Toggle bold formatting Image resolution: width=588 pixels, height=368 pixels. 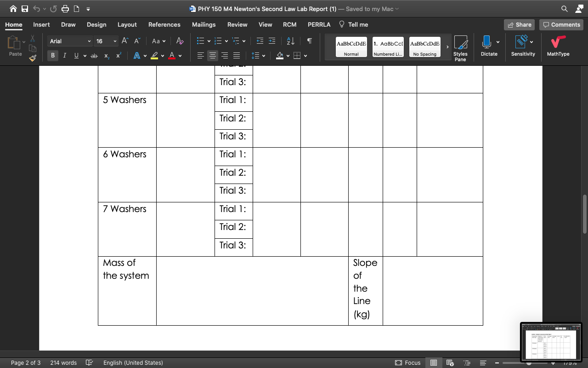point(52,55)
